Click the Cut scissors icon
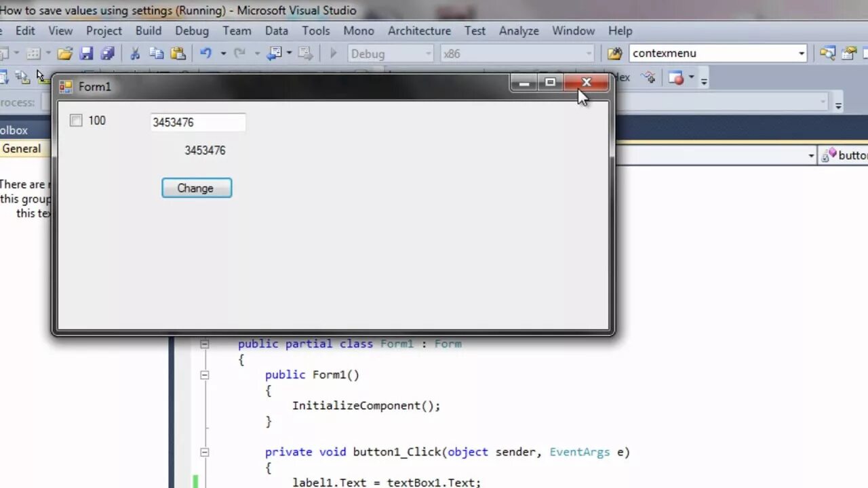This screenshot has width=868, height=488. (135, 54)
